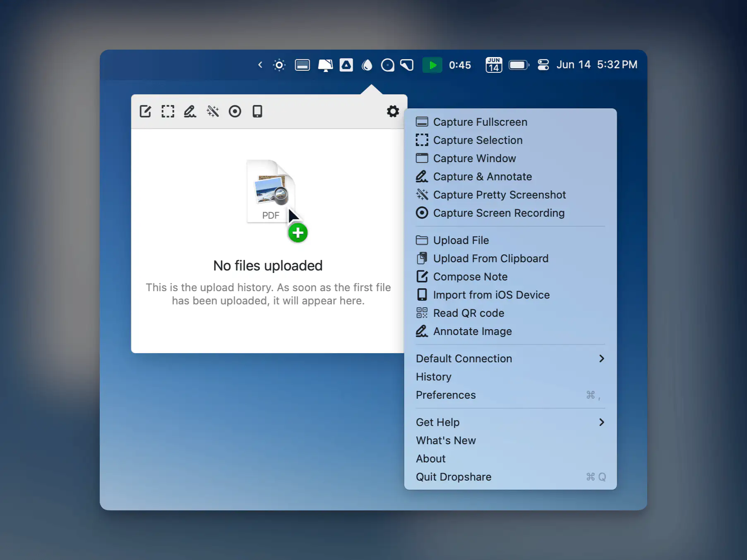Click the Screen Recording toolbar icon
This screenshot has height=560, width=747.
(235, 111)
